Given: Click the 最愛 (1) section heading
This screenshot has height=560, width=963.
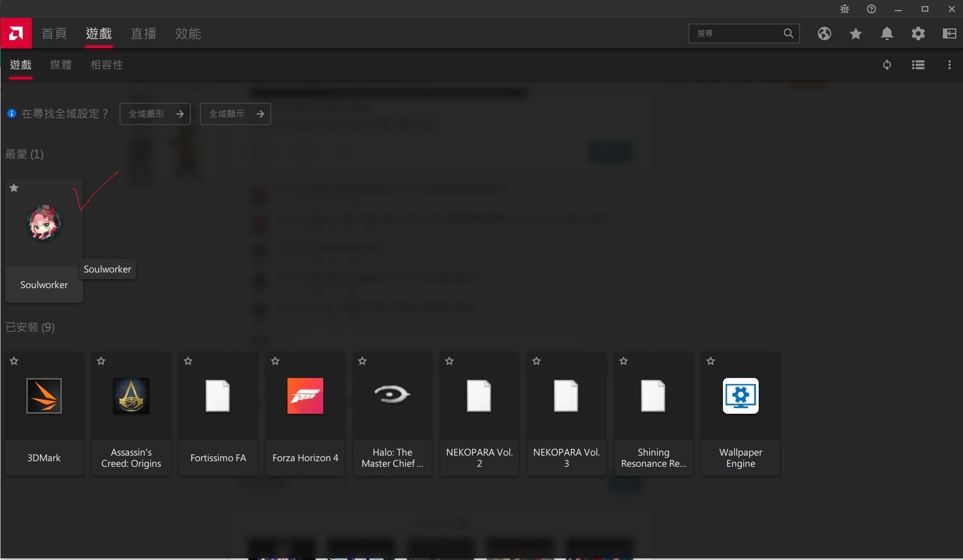Looking at the screenshot, I should [25, 154].
